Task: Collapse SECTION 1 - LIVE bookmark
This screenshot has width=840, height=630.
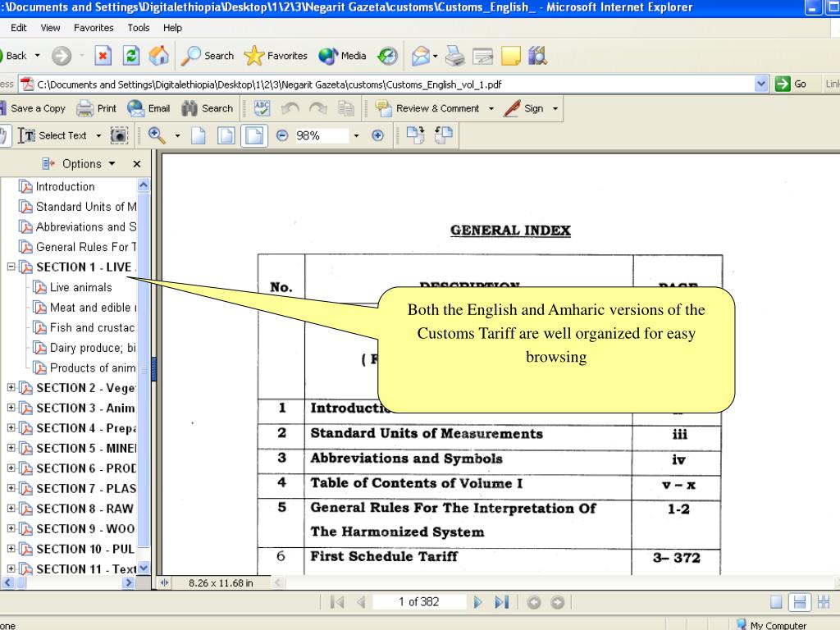Action: [x=11, y=267]
